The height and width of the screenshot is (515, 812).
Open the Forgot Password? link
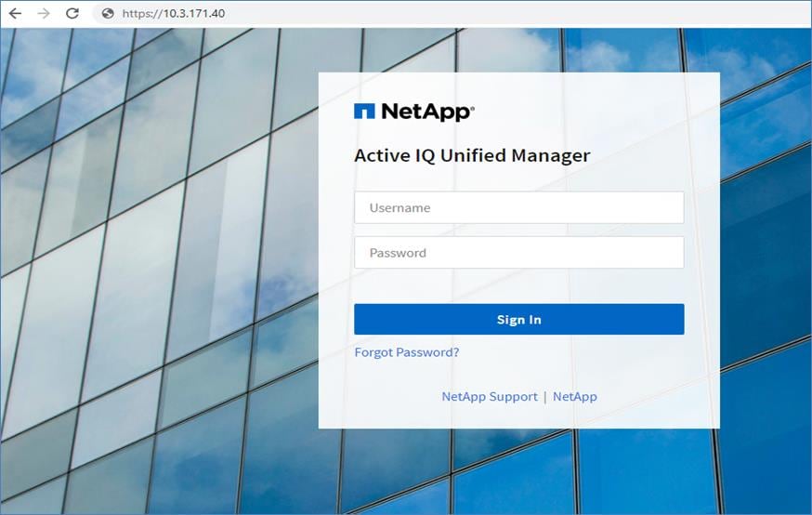[407, 352]
